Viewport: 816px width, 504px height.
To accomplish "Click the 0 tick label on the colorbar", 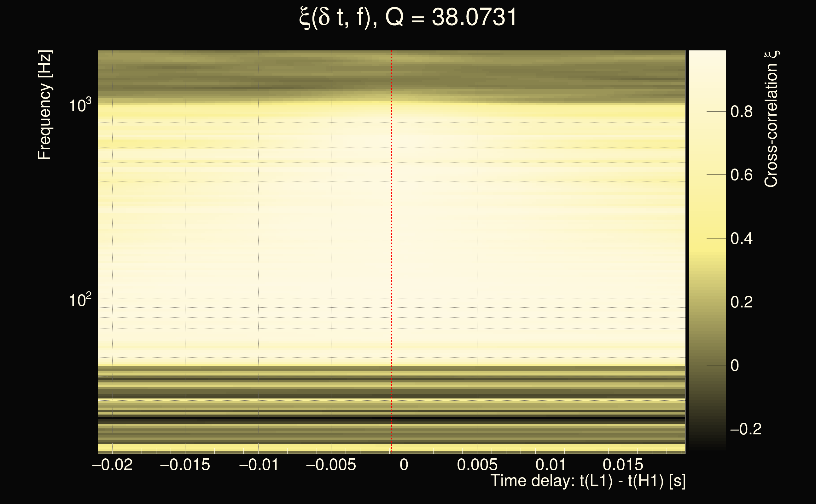I will 735,366.
